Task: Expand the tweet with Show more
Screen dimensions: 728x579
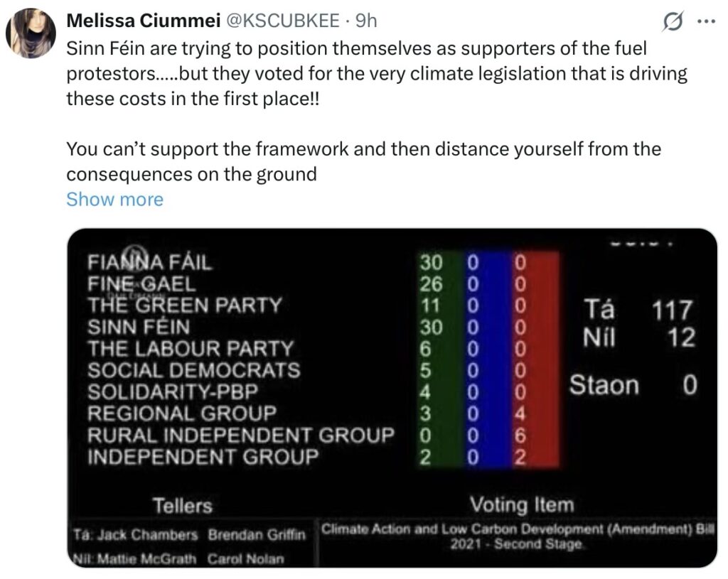Action: [114, 200]
